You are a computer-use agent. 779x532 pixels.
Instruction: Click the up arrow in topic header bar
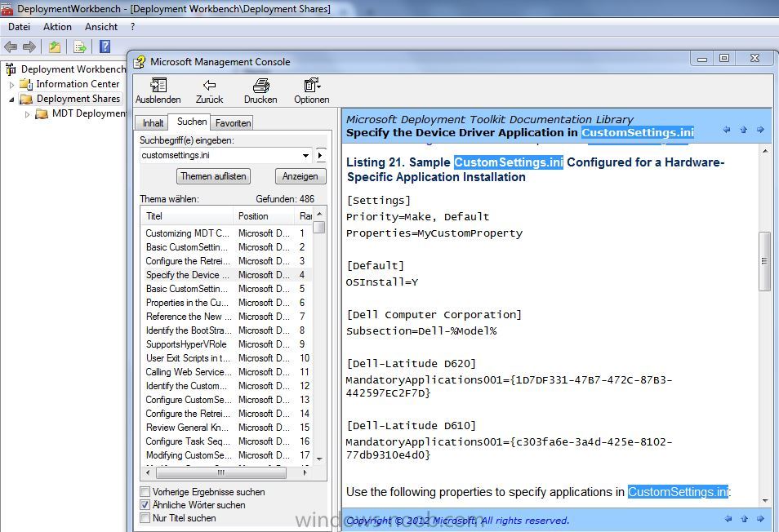point(744,130)
